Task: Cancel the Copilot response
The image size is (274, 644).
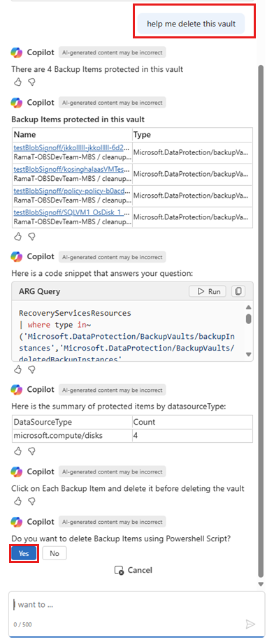Action: pos(134,570)
